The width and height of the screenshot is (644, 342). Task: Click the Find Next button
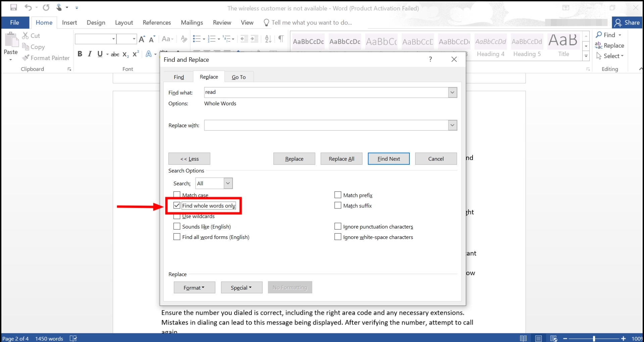coord(389,159)
